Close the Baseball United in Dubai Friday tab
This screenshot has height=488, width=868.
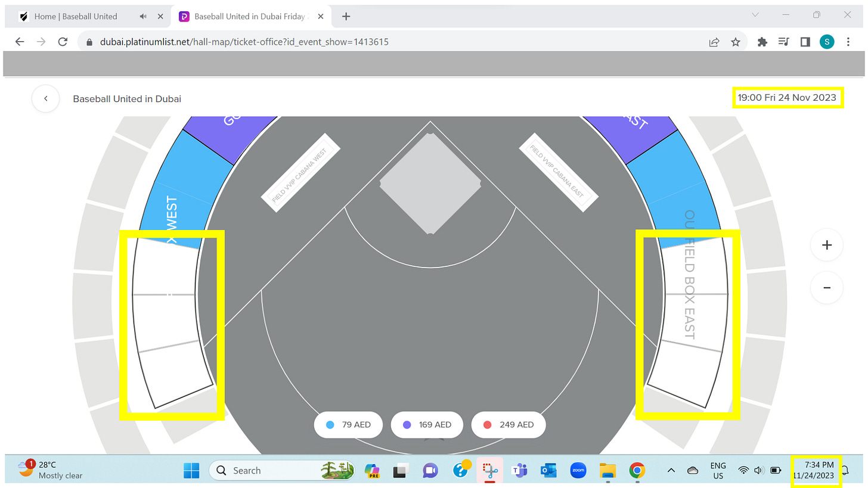pos(320,16)
